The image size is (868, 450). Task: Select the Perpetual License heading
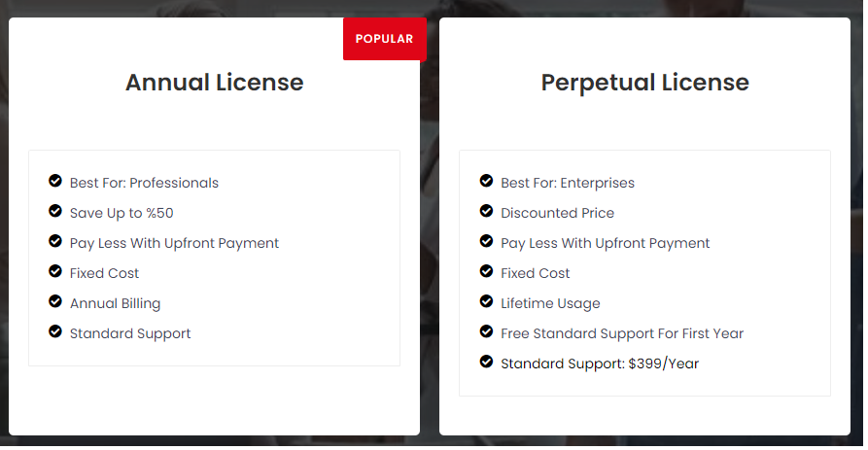(644, 83)
